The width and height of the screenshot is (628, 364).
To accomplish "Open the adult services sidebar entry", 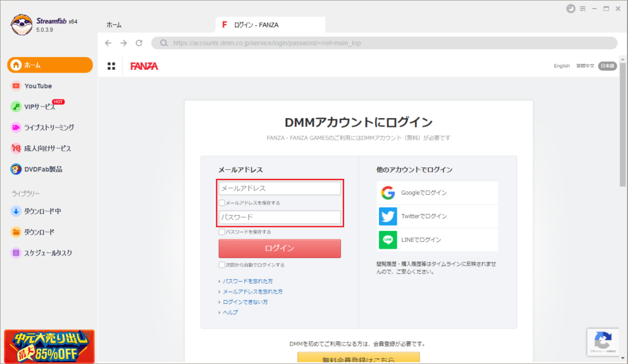I will (41, 148).
